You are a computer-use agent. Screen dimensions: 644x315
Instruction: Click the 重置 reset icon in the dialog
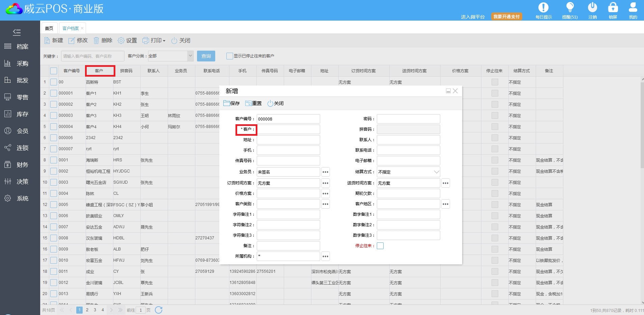click(x=249, y=103)
